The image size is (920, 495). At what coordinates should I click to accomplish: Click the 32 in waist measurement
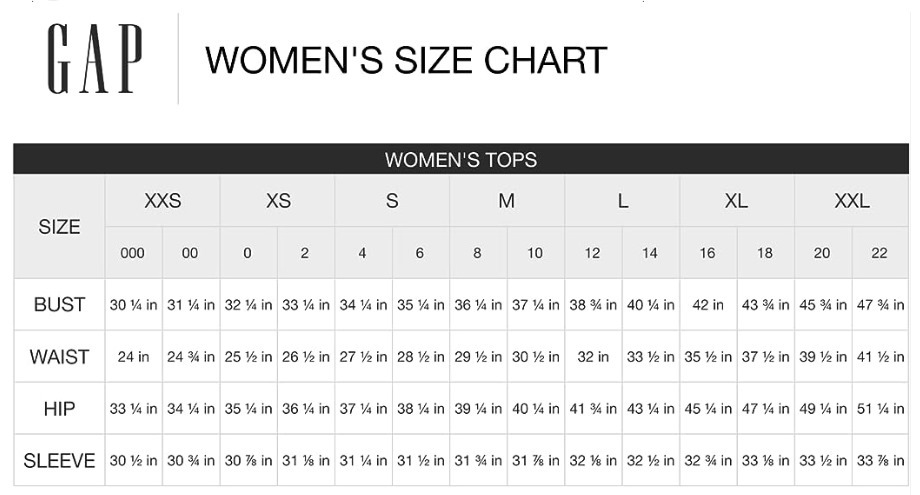coord(593,357)
